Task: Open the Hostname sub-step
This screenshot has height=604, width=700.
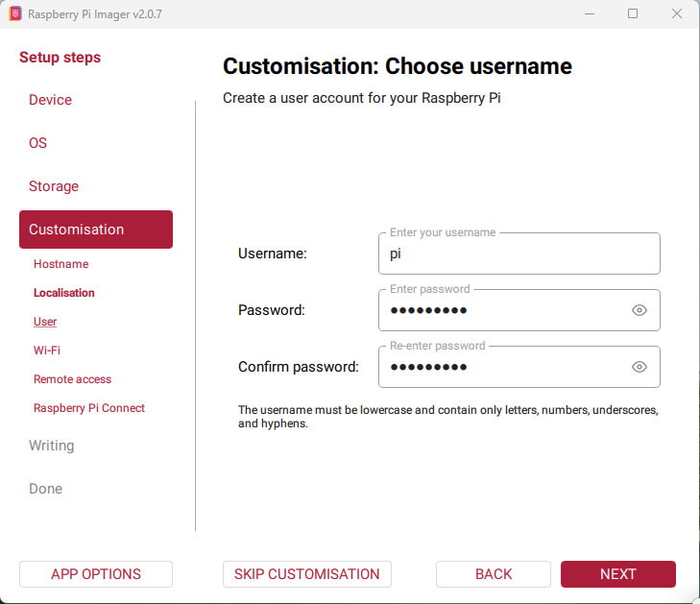Action: [x=61, y=264]
